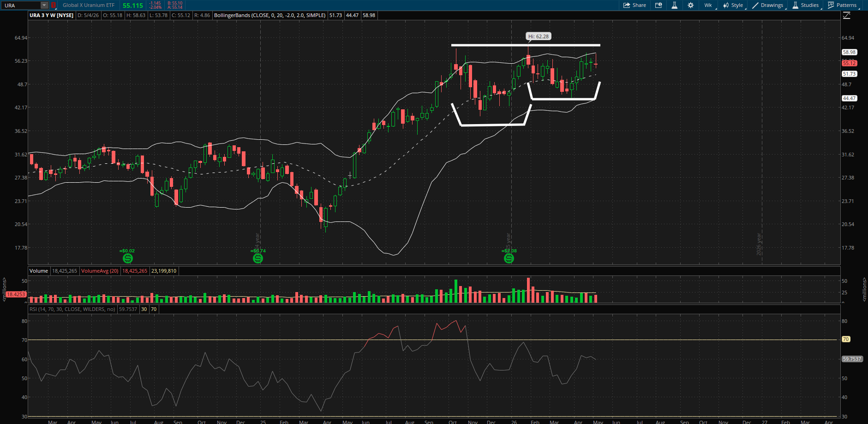Click the 'L: 53.78' low value

[x=158, y=15]
